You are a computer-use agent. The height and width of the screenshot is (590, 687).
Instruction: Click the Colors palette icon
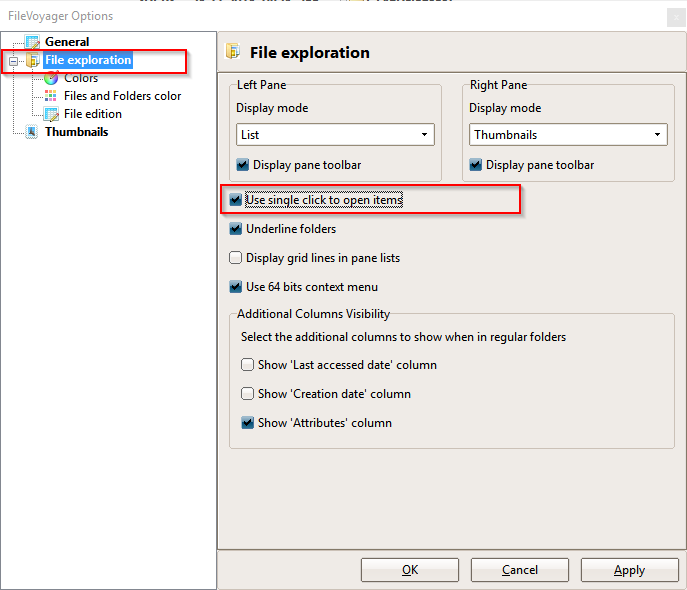coord(51,78)
